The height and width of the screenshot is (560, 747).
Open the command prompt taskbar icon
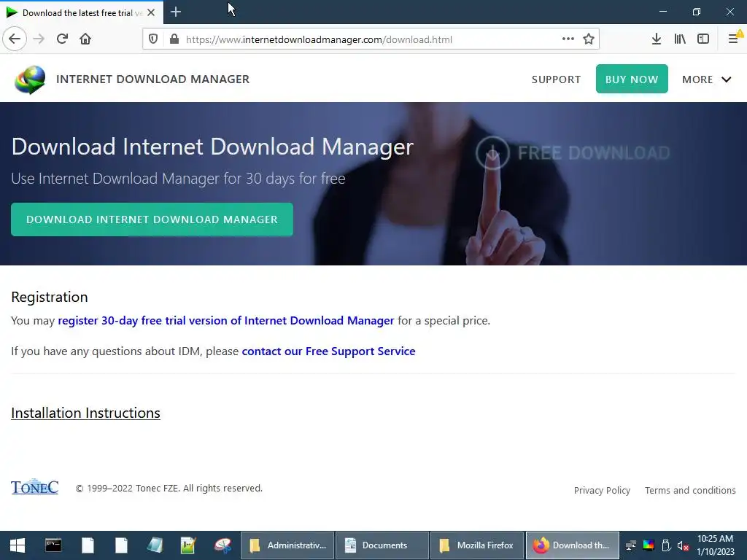(53, 545)
